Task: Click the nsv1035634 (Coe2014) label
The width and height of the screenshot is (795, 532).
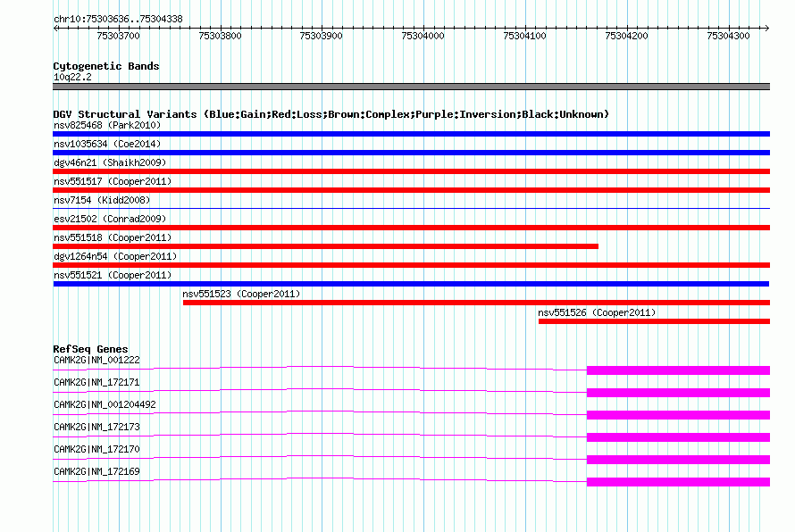Action: pyautogui.click(x=107, y=144)
